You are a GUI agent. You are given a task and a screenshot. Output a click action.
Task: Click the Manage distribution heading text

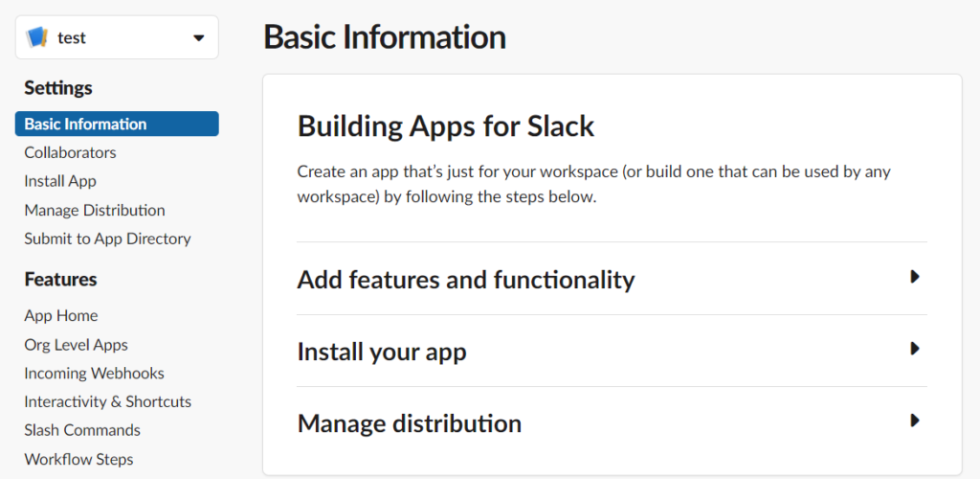pyautogui.click(x=410, y=422)
